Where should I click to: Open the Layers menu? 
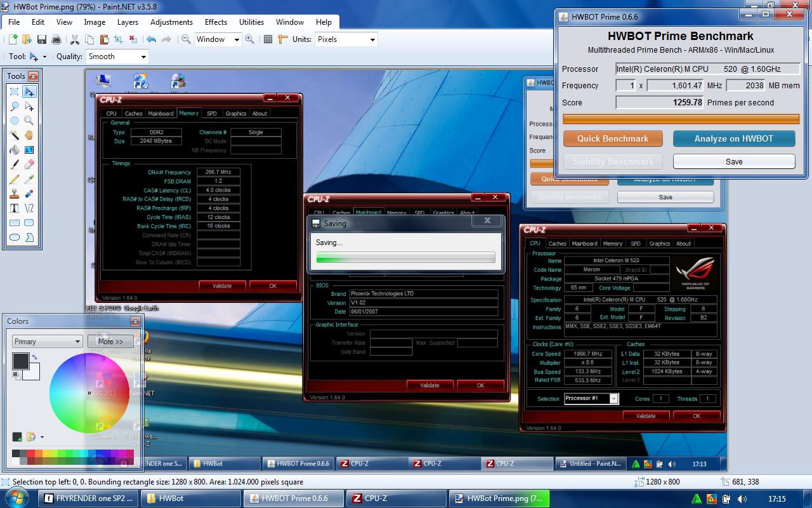click(128, 22)
